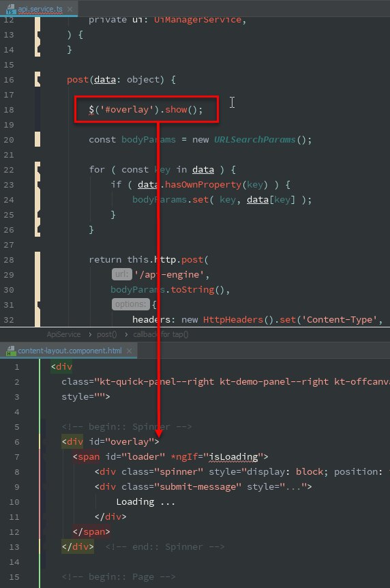Click 'post' in this.http.post on line 28
This screenshot has width=390, height=588.
192,259
